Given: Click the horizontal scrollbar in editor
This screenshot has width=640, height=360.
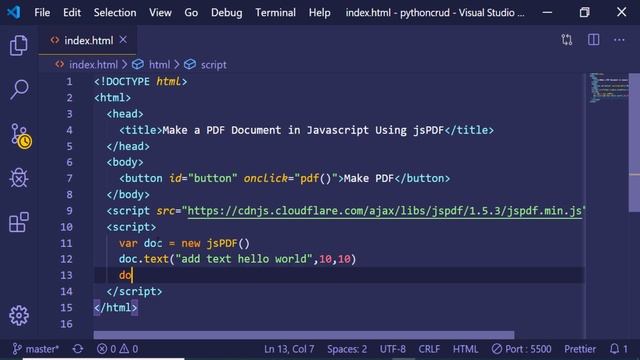Looking at the screenshot, I should coord(304,335).
